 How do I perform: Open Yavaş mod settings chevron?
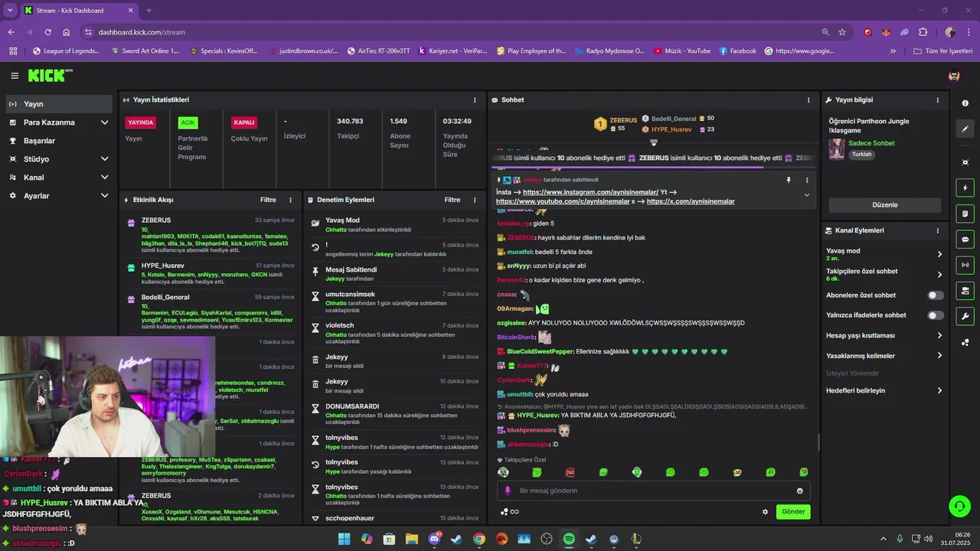coord(939,254)
